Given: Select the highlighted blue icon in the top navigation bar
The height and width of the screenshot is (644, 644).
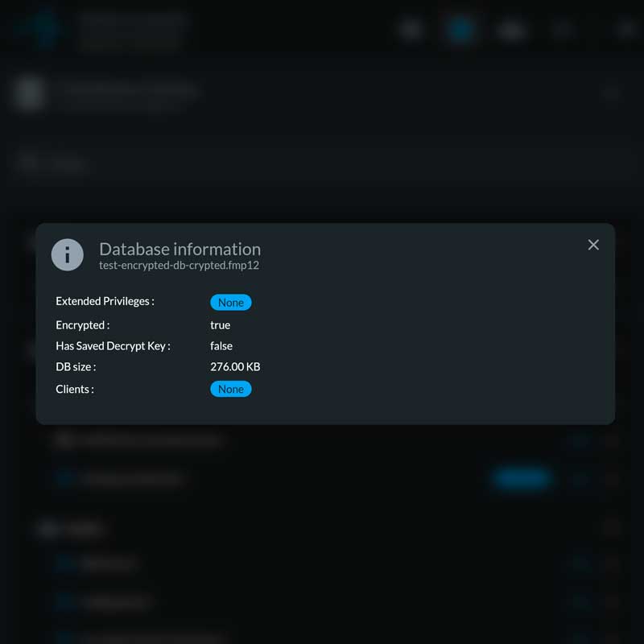Looking at the screenshot, I should point(461,29).
